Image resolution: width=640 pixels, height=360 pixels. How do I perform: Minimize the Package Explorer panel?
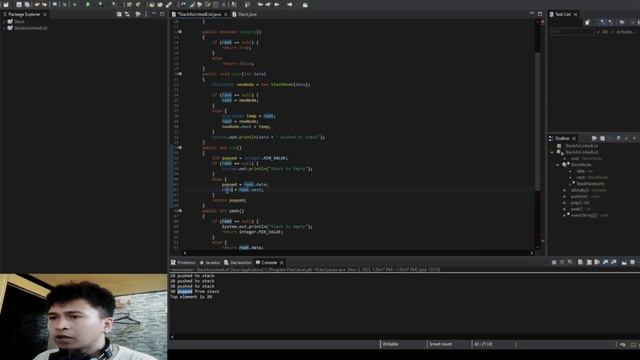tap(154, 14)
